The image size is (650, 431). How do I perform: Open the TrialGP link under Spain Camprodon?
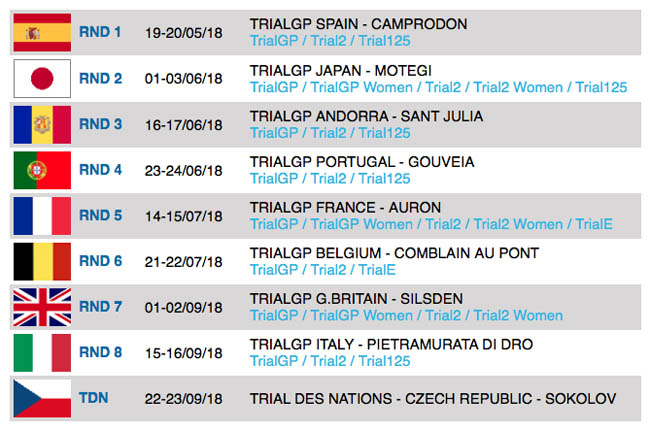pos(274,41)
